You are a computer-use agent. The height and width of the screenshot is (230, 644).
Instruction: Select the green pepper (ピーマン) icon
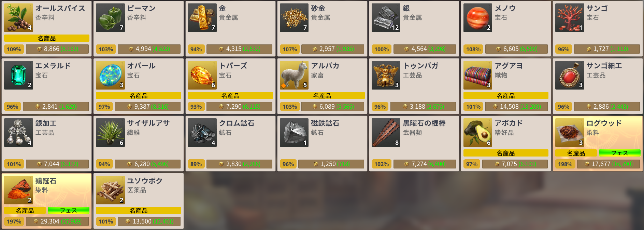pos(110,18)
